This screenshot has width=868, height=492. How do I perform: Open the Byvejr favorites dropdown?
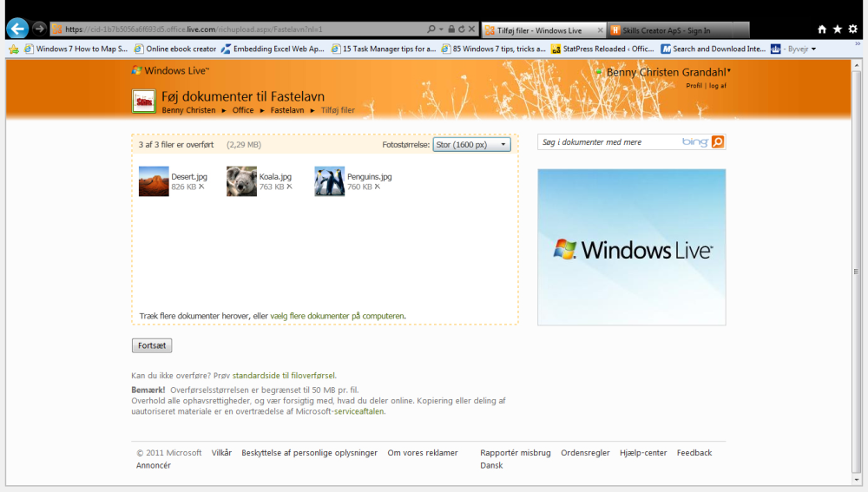tap(814, 49)
